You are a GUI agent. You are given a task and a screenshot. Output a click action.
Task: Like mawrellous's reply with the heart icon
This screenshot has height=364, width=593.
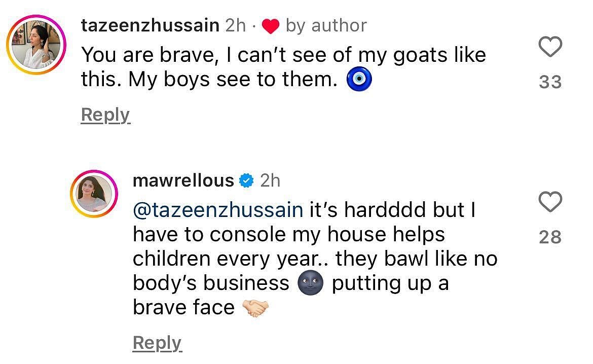[x=550, y=202]
